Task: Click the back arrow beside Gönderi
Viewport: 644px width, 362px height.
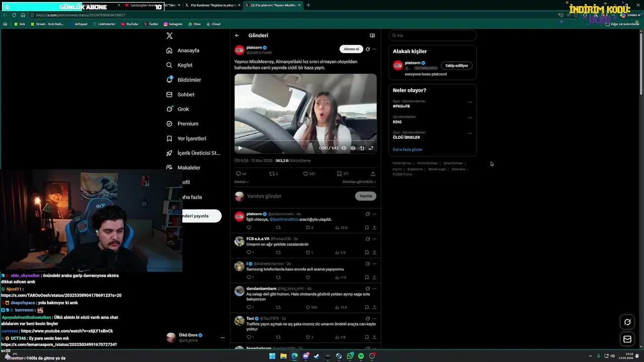Action: tap(237, 36)
